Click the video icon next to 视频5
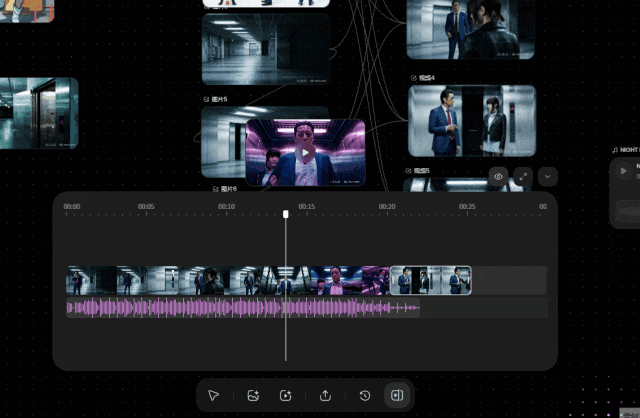The width and height of the screenshot is (640, 418). pos(409,171)
